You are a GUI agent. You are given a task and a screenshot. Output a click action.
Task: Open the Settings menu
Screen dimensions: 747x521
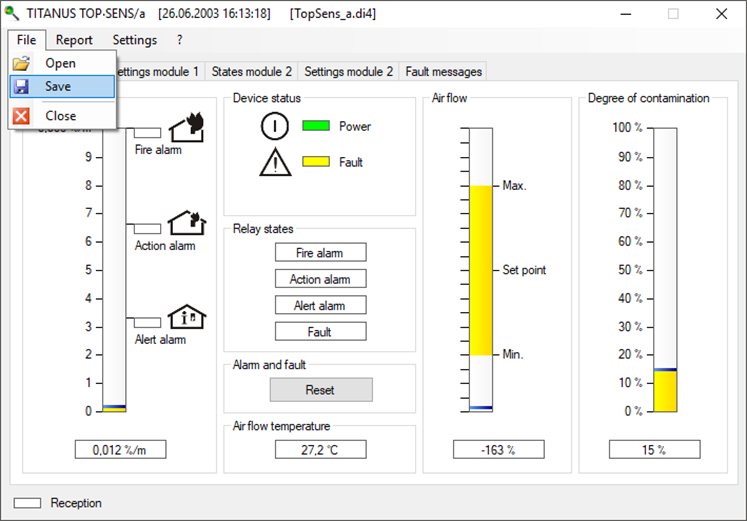[x=134, y=40]
